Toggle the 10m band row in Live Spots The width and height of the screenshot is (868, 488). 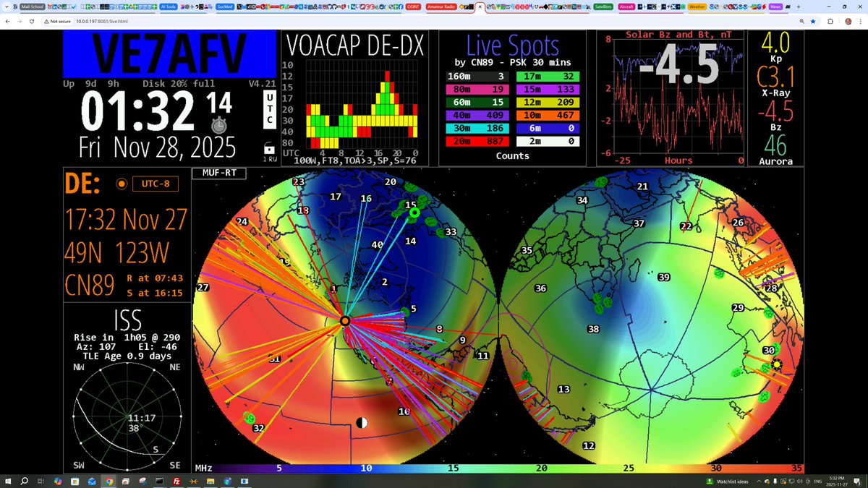(x=547, y=116)
